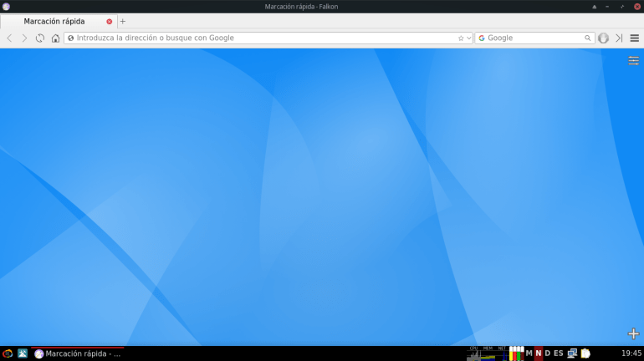Select the Marcación rápida taskbar entry
The height and width of the screenshot is (361, 644).
tap(78, 353)
